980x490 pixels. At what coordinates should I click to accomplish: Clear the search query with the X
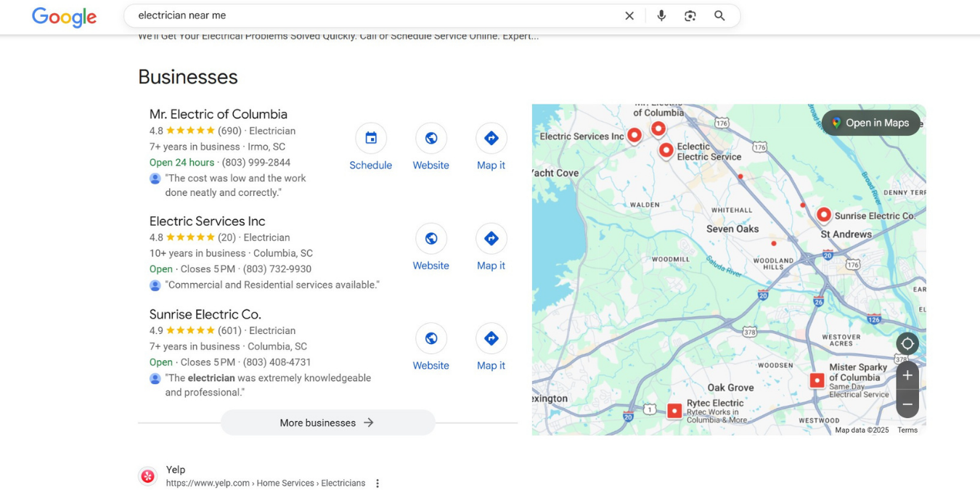(x=629, y=15)
